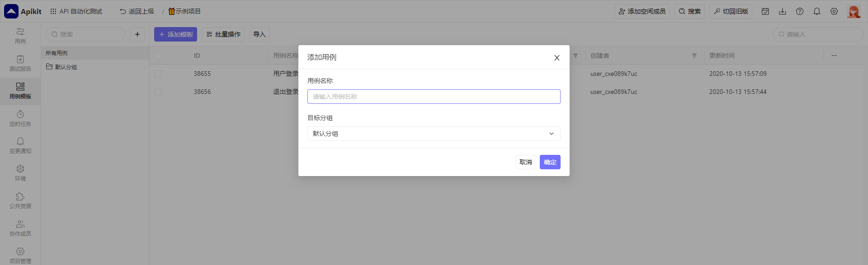Click the Apikit logo icon
The height and width of the screenshot is (265, 868).
[x=11, y=11]
